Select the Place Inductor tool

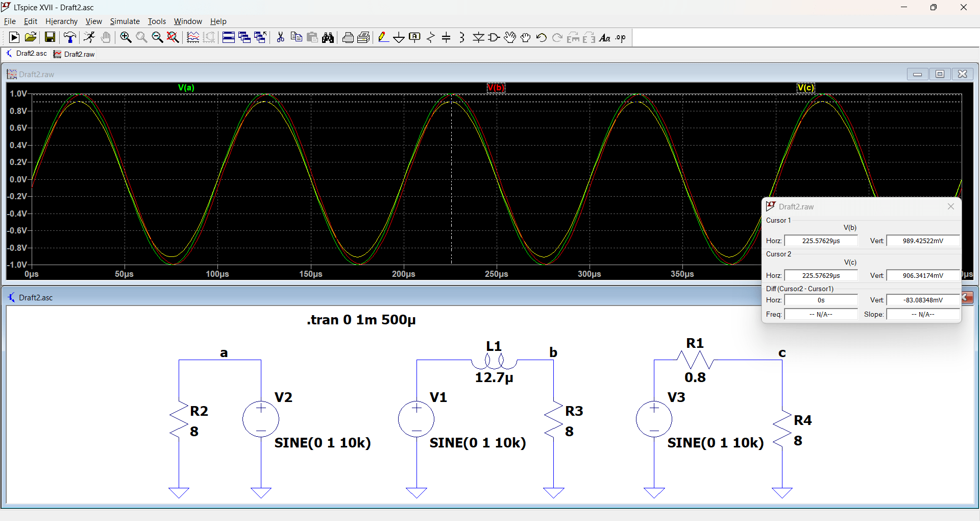tap(462, 37)
